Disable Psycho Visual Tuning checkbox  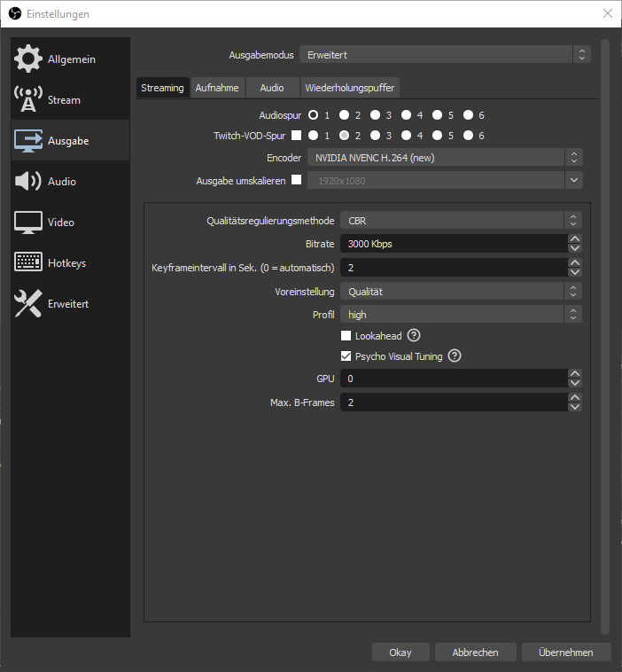click(x=346, y=356)
